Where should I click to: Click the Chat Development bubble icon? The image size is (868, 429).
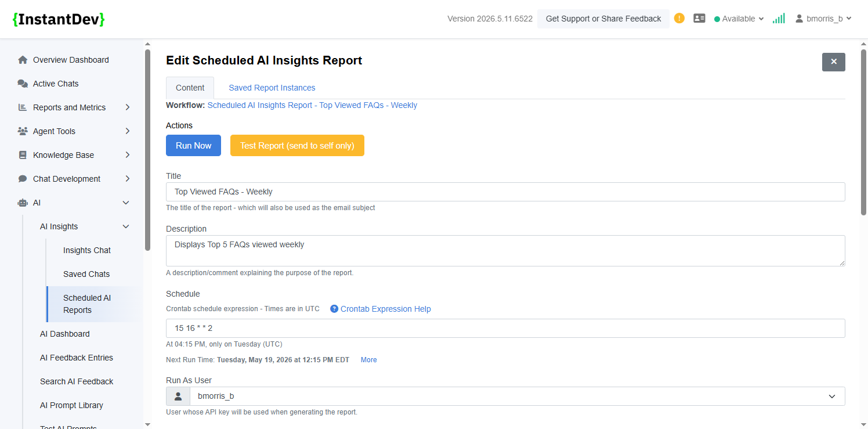[23, 179]
